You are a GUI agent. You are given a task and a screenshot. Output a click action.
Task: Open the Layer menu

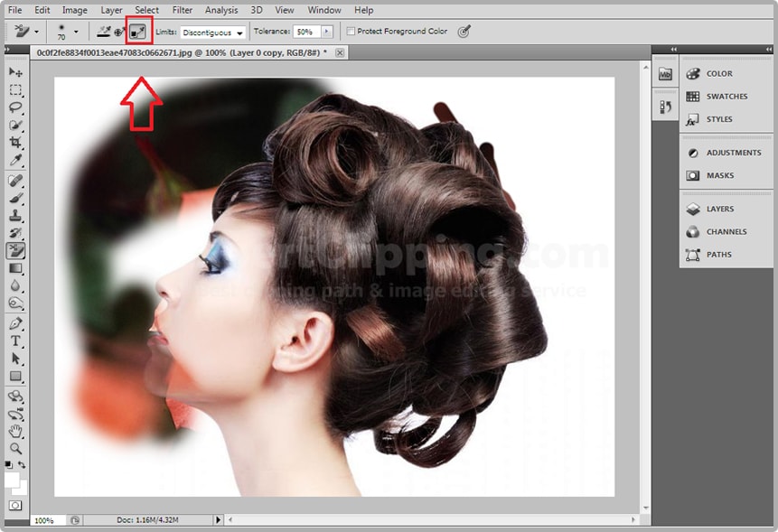click(111, 10)
